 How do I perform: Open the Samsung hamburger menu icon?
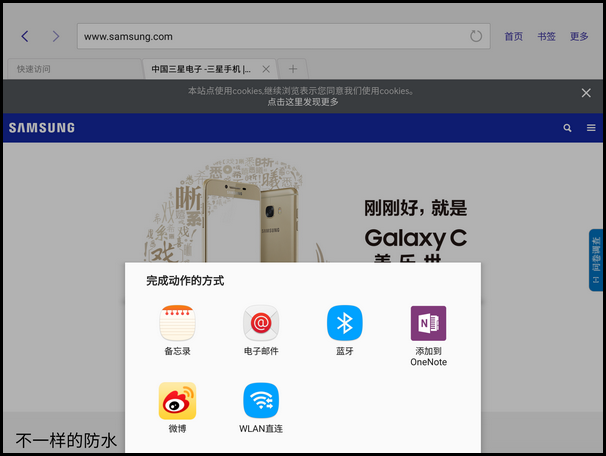[x=591, y=128]
